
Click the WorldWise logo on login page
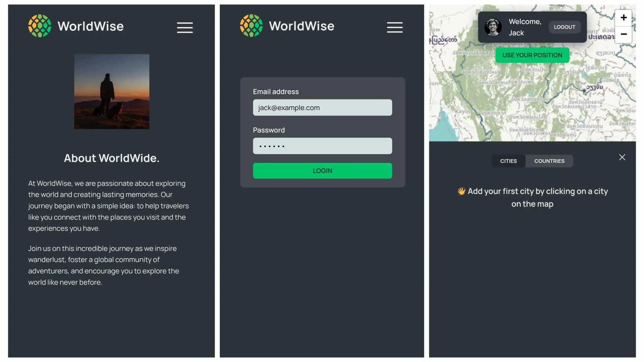pyautogui.click(x=251, y=26)
